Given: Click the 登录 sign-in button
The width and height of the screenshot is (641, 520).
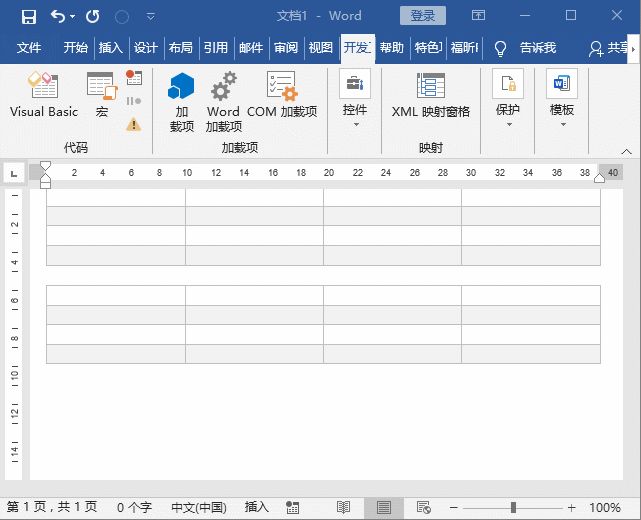Looking at the screenshot, I should click(423, 16).
